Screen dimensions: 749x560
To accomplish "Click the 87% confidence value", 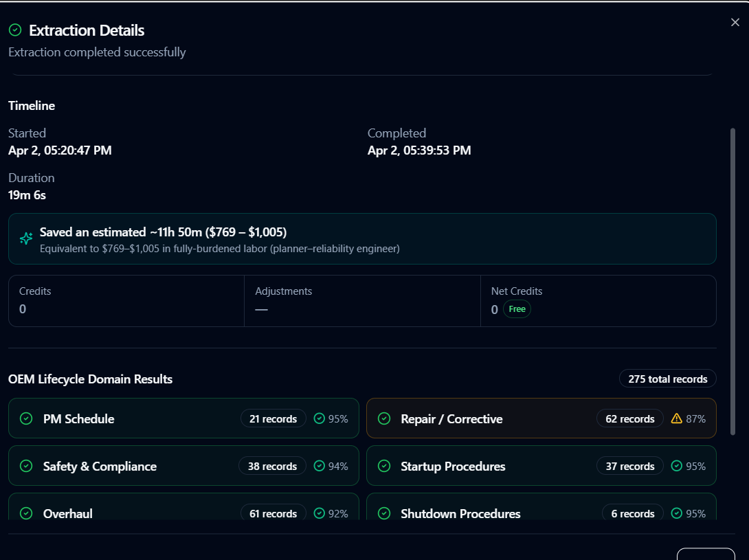I will tap(695, 418).
